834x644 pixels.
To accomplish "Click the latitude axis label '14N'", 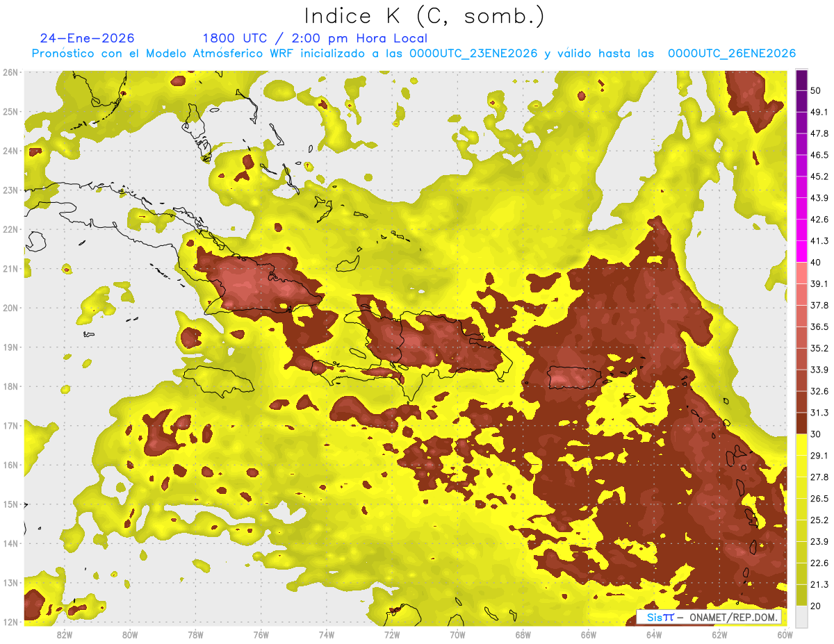I will click(10, 543).
